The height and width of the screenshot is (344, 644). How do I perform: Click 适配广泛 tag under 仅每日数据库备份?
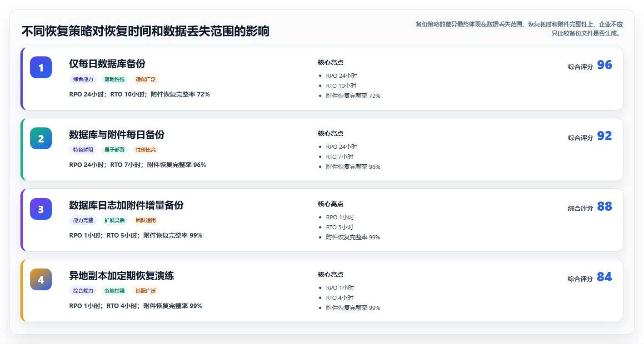(x=146, y=79)
